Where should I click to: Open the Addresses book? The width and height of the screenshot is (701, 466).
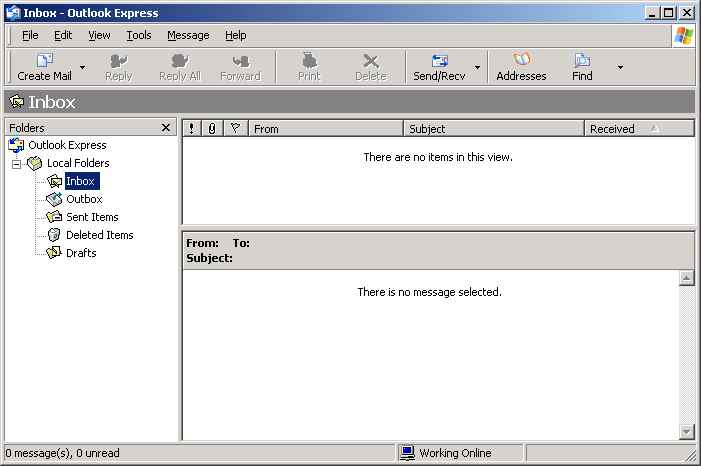coord(521,67)
